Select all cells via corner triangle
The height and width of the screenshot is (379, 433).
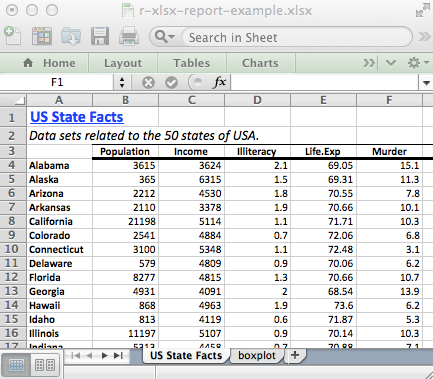point(13,100)
